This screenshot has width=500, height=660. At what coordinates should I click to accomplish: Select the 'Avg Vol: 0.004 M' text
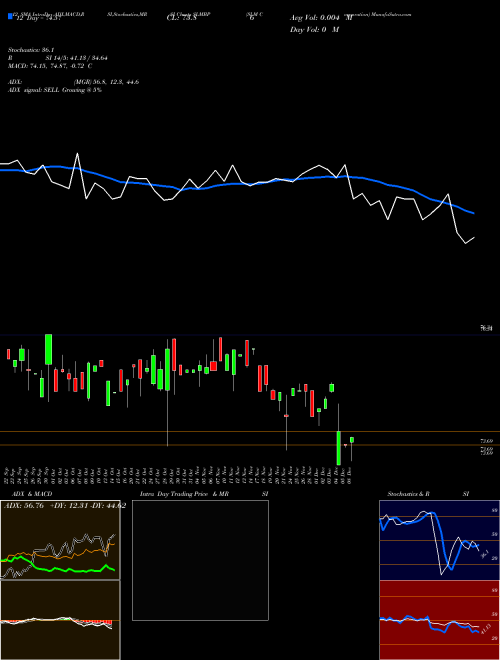[x=321, y=18]
